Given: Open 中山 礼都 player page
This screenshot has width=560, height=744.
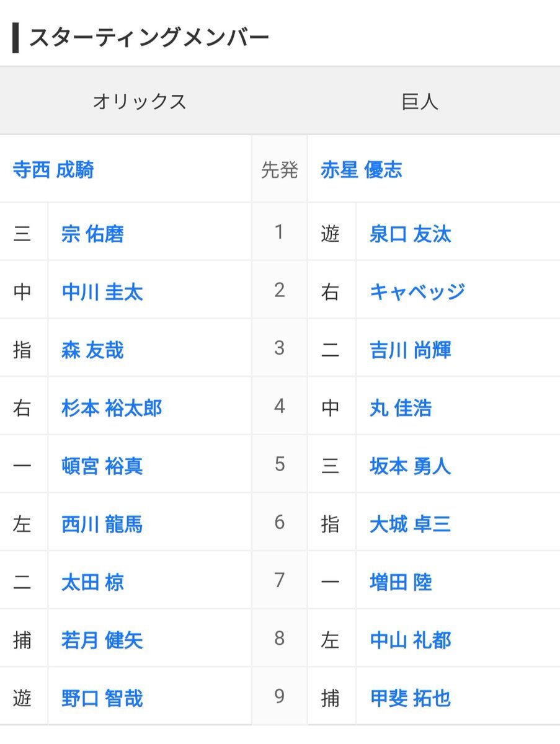Looking at the screenshot, I should (411, 640).
